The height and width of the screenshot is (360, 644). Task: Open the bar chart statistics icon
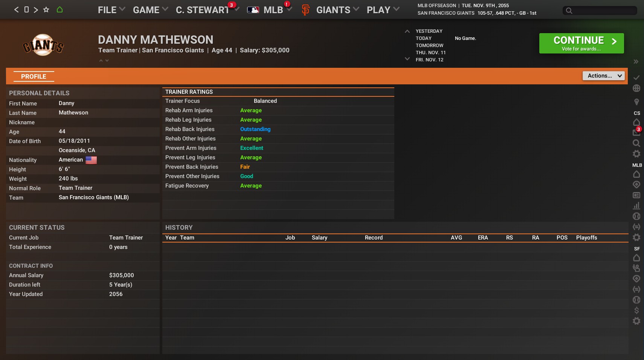636,206
